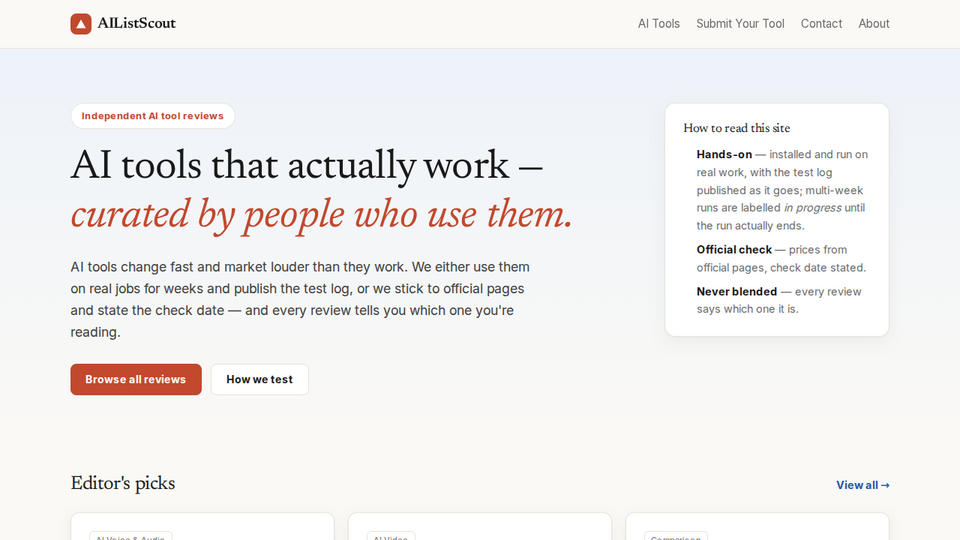Click the 'Editor's picks' heading
This screenshot has width=960, height=540.
click(x=122, y=484)
